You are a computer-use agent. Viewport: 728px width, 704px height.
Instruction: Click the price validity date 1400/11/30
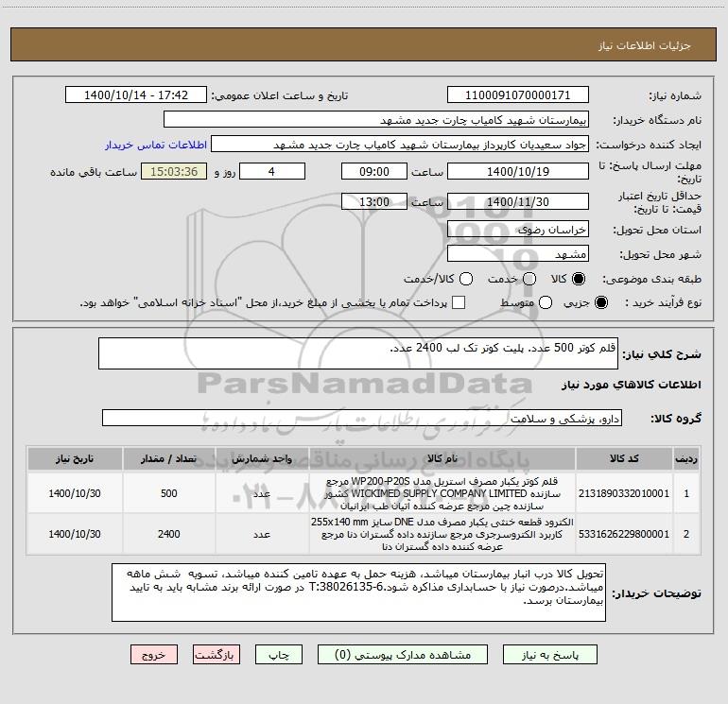point(518,201)
